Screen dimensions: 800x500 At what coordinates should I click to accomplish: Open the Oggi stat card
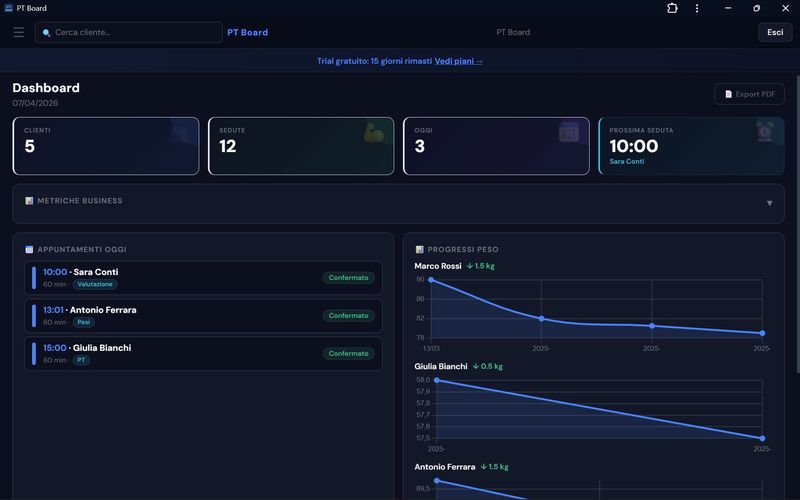tap(496, 146)
